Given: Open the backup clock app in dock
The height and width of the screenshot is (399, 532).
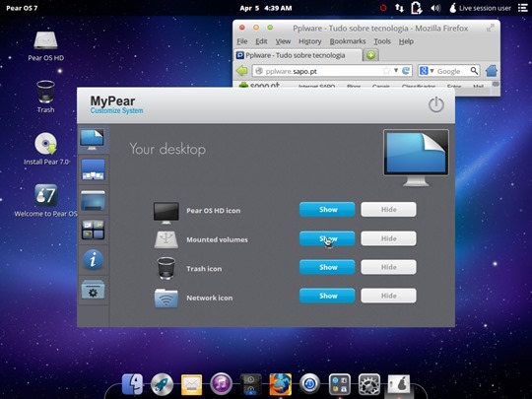Looking at the screenshot, I should (x=309, y=384).
